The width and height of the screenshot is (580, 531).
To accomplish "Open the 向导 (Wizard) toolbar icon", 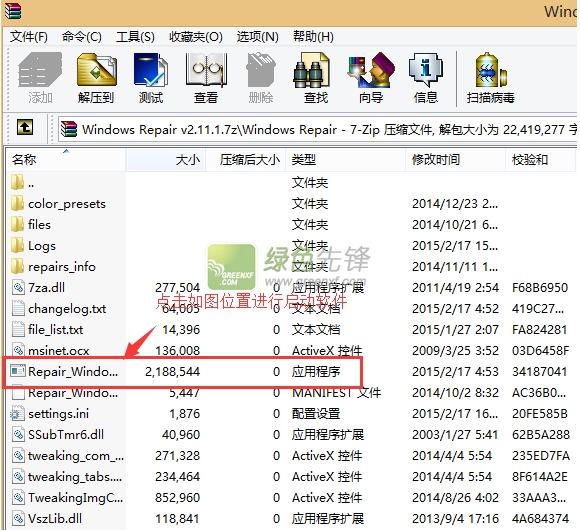I will coord(371,70).
